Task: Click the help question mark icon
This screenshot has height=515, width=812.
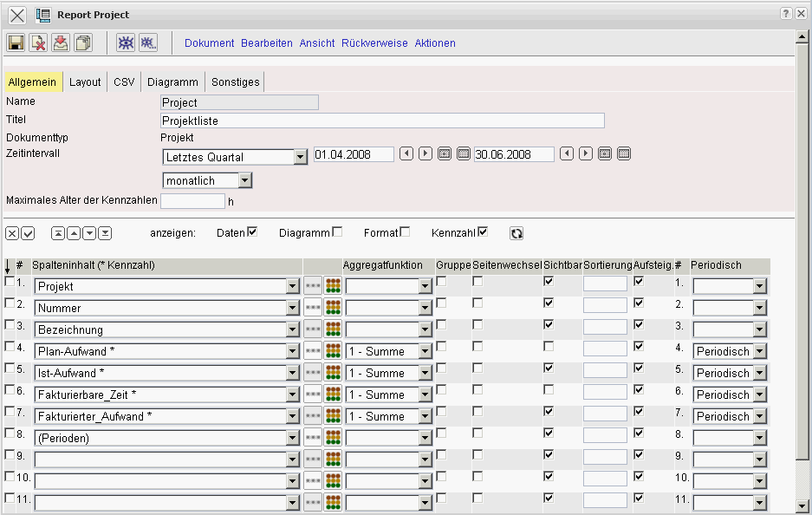Action: [x=786, y=14]
